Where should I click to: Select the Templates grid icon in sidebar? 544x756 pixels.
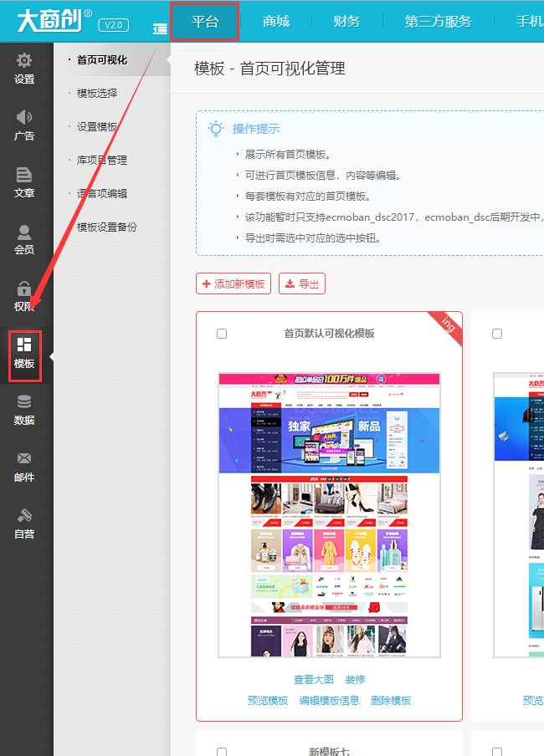(24, 346)
